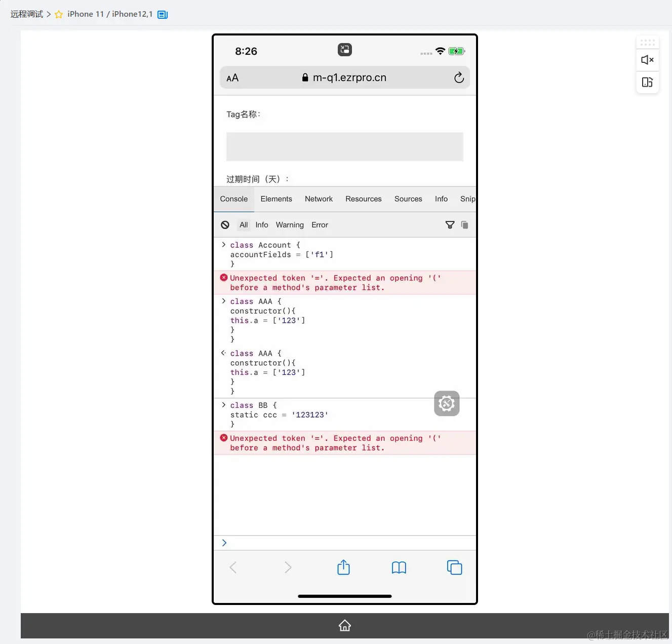Select the Error log filter

tap(320, 225)
